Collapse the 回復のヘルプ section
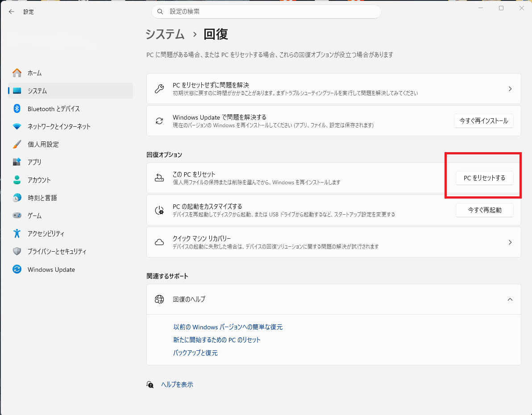532x415 pixels. tap(510, 299)
